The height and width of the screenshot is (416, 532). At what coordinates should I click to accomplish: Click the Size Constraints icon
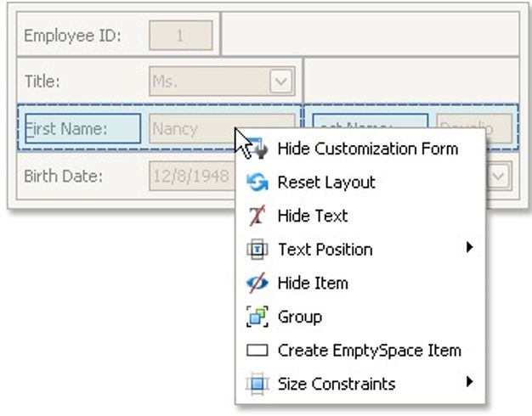tap(257, 384)
